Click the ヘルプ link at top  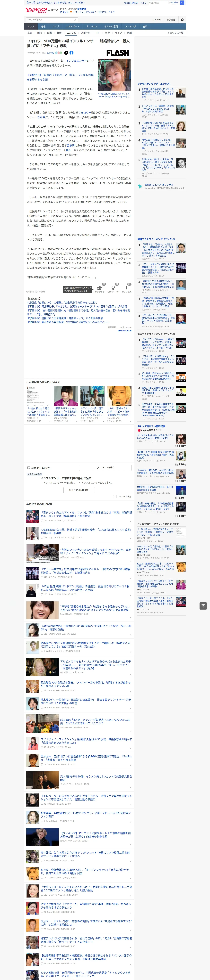(x=143, y=3)
